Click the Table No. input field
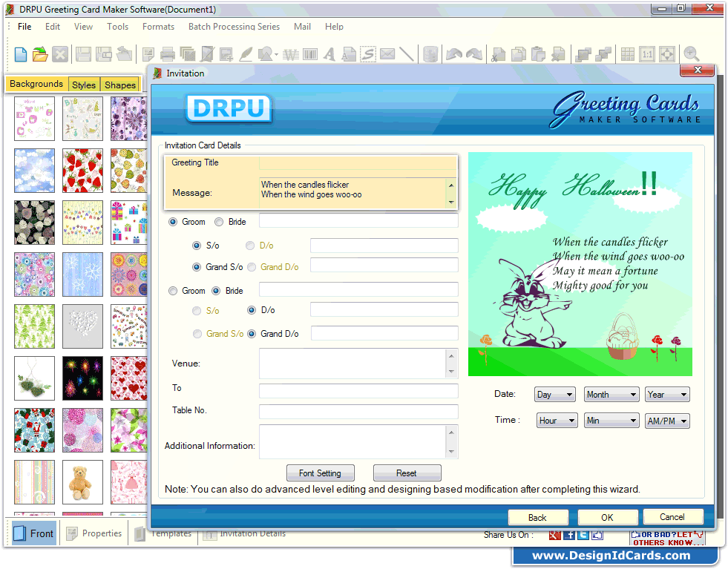The image size is (728, 569). coord(358,411)
